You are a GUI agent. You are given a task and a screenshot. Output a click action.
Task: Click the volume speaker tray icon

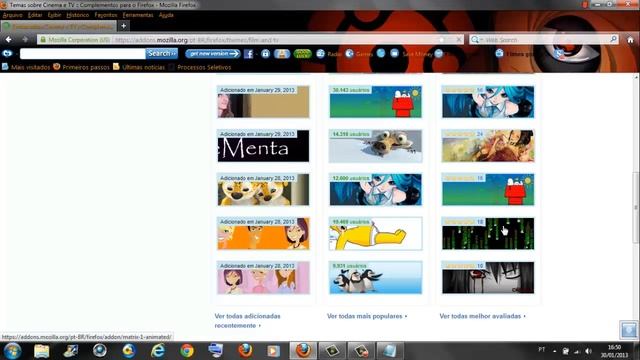pyautogui.click(x=588, y=351)
